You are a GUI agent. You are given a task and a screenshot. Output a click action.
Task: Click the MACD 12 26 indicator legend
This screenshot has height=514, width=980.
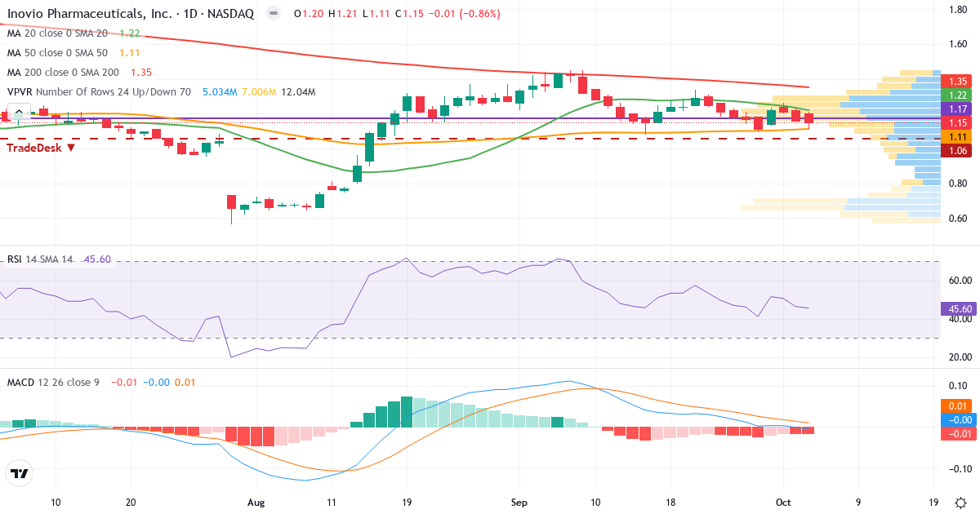click(x=53, y=382)
